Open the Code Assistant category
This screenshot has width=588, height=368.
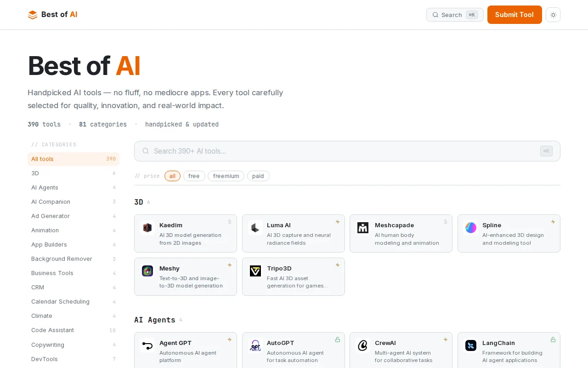tap(73, 330)
